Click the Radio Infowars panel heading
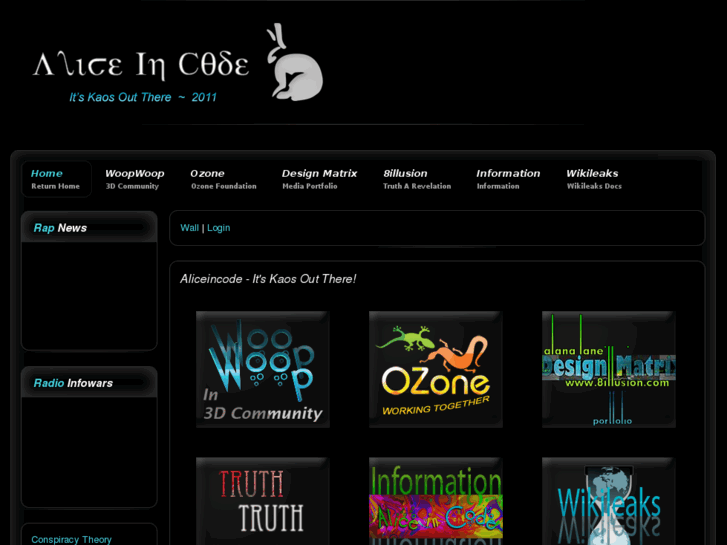 click(x=73, y=383)
